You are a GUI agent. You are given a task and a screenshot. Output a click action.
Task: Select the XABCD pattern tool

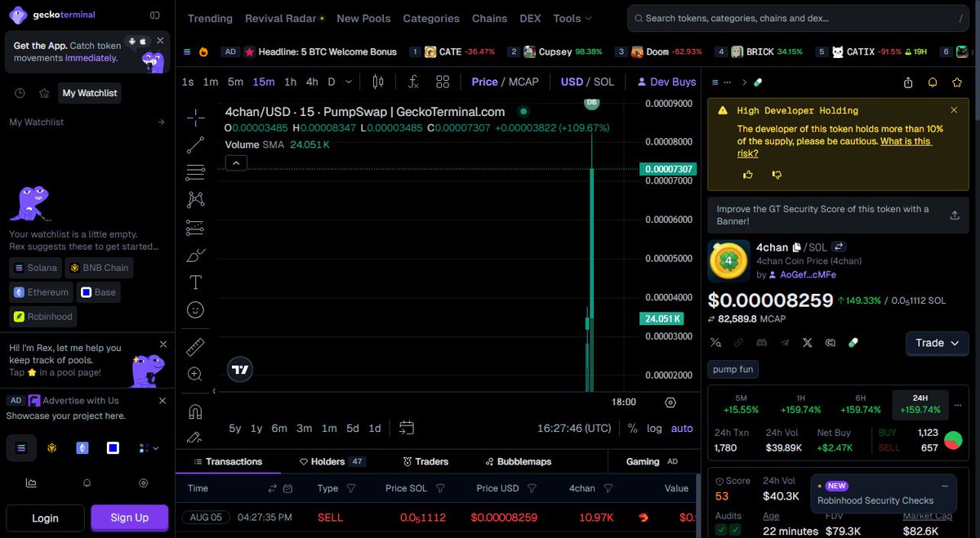(x=195, y=199)
